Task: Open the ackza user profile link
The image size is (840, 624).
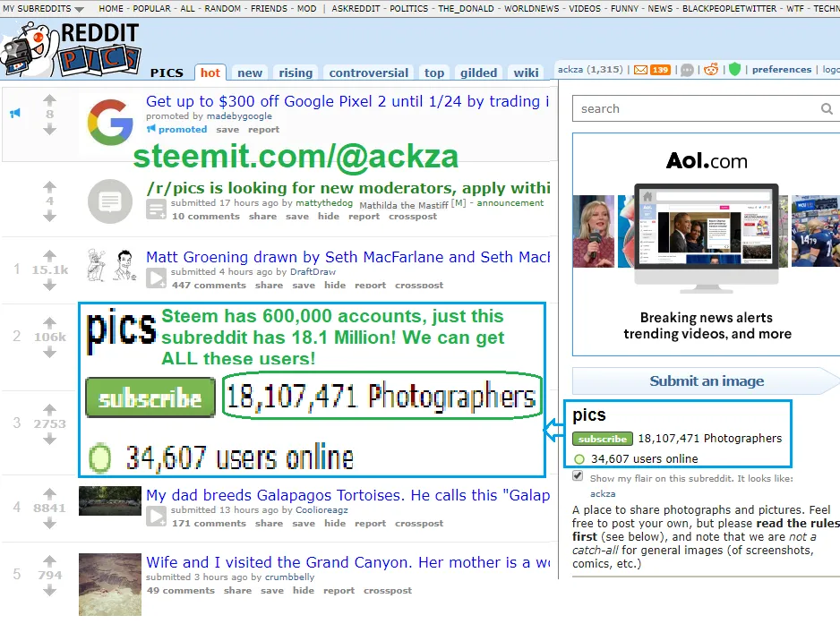Action: pyautogui.click(x=570, y=69)
